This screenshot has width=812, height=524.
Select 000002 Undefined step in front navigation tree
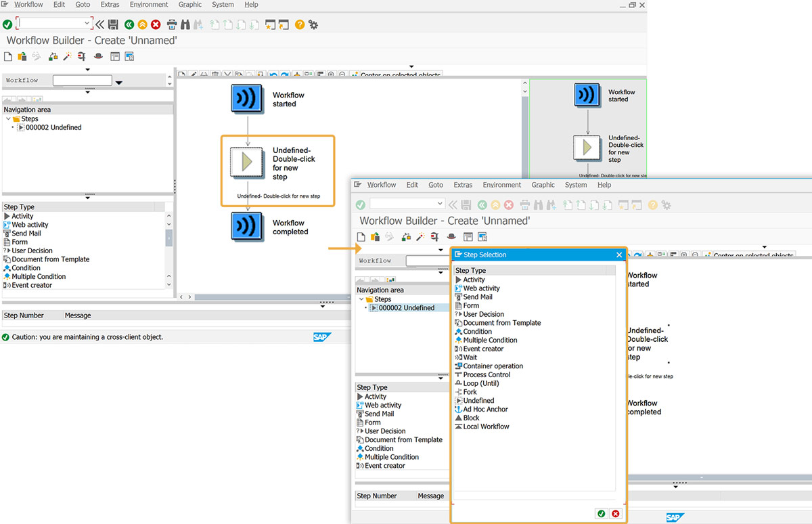407,308
